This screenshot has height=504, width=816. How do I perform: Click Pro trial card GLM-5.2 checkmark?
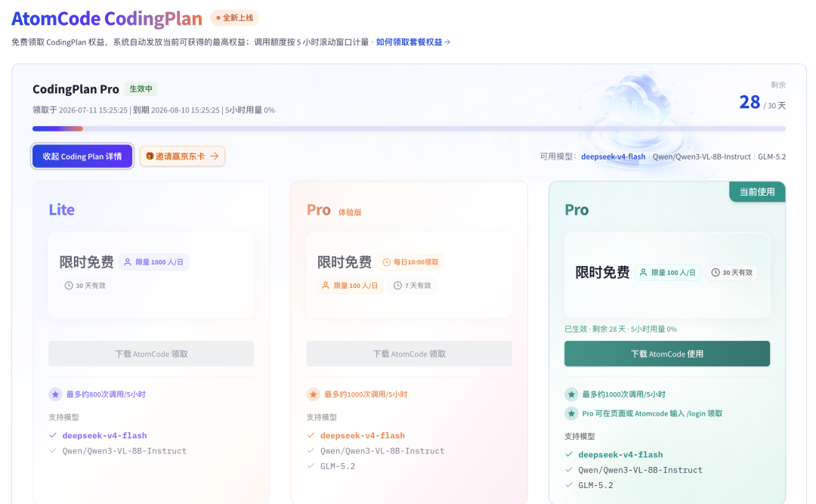tap(311, 466)
